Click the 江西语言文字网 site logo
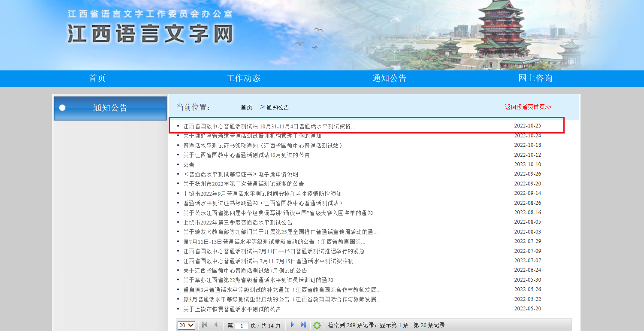The width and height of the screenshot is (644, 331). (150, 33)
